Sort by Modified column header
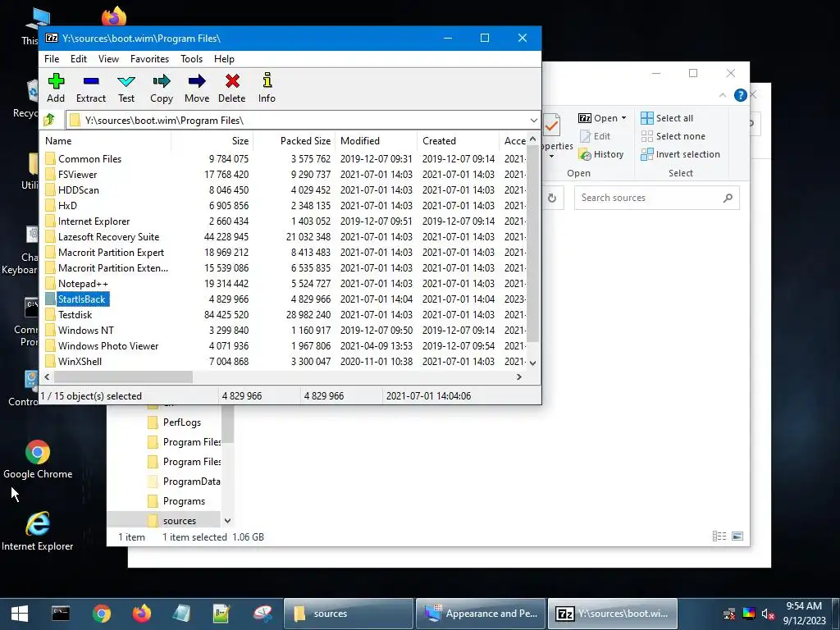This screenshot has width=840, height=630. 376,141
